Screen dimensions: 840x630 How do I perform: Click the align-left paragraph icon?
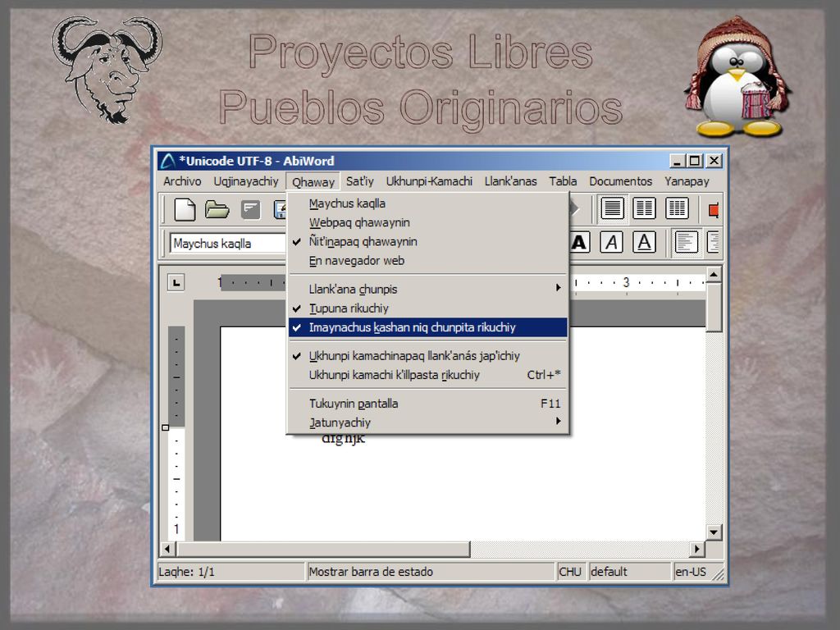point(687,243)
